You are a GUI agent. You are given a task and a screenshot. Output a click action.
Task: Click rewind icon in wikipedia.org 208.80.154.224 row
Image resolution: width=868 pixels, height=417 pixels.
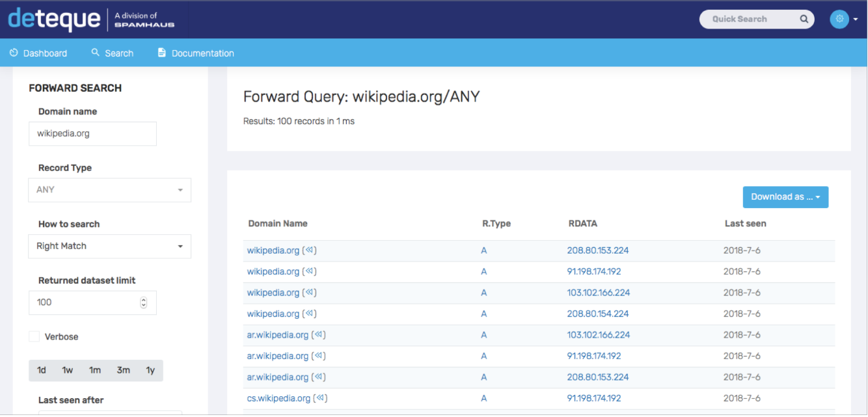click(x=310, y=314)
